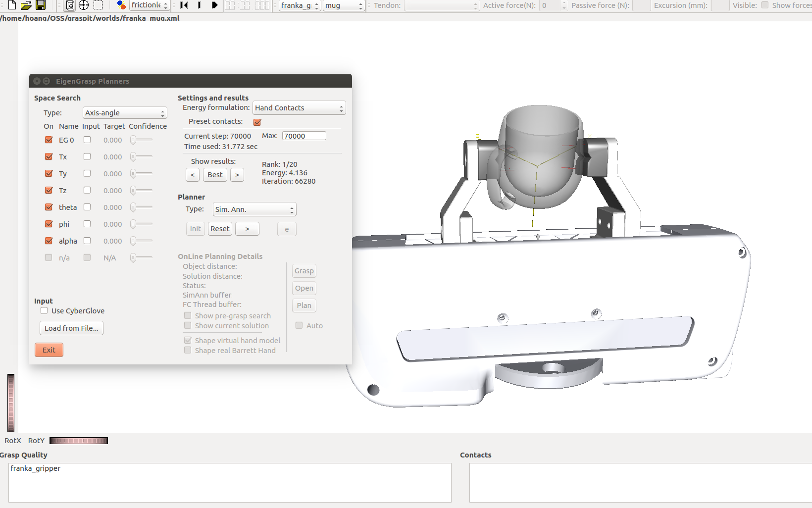Screen dimensions: 812x508
Task: Uncheck the Ty On checkbox
Action: [49, 173]
